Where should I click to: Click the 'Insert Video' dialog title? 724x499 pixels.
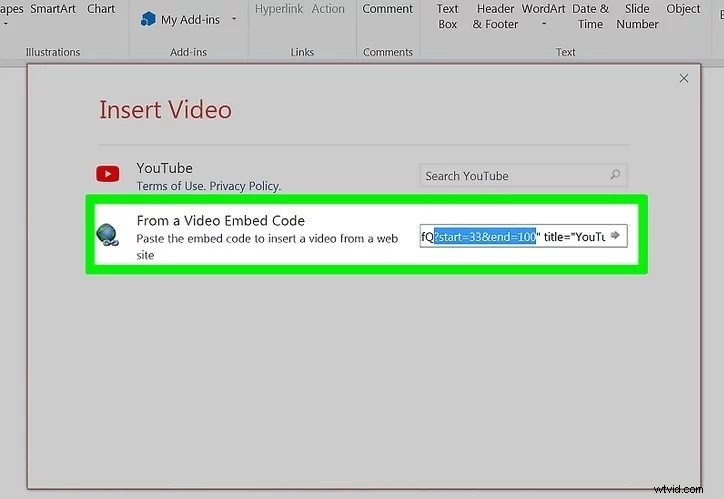tap(165, 110)
